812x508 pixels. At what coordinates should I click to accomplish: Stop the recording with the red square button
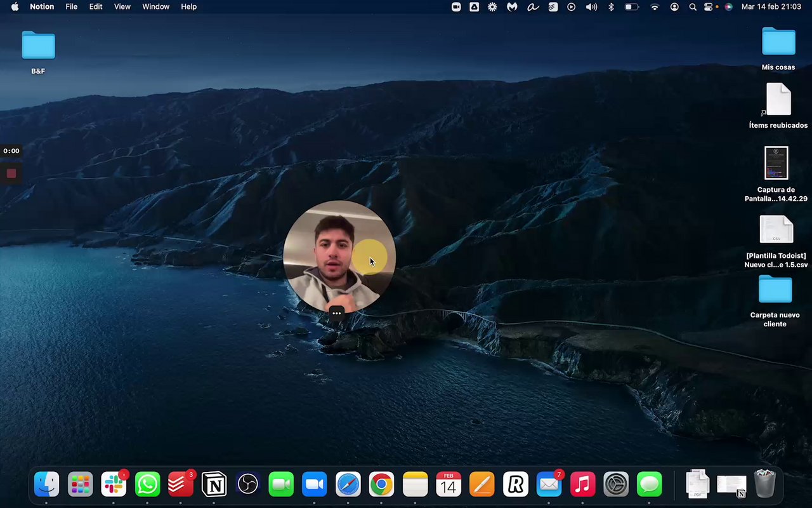coord(11,173)
